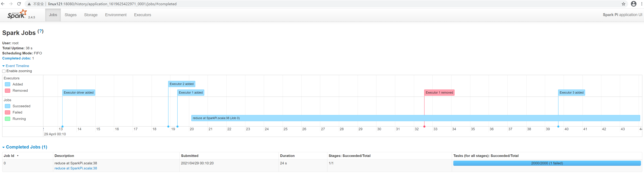The width and height of the screenshot is (644, 174).
Task: Open the Jobs tab
Action: [x=53, y=15]
